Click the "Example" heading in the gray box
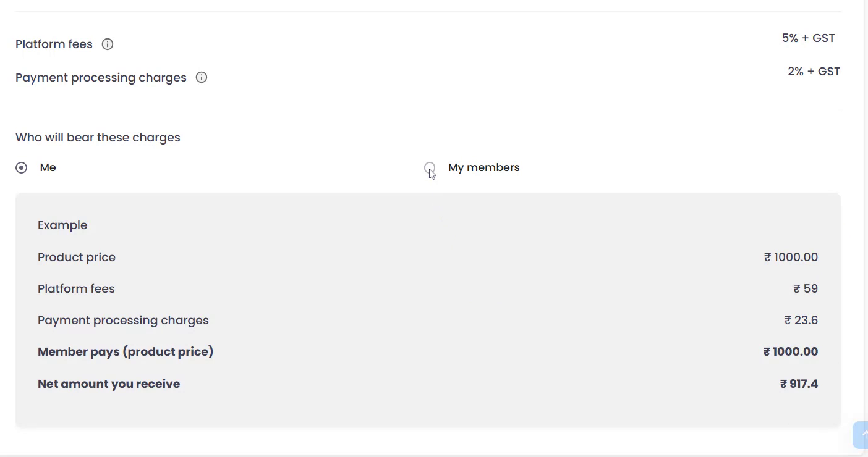The width and height of the screenshot is (868, 457). (62, 225)
